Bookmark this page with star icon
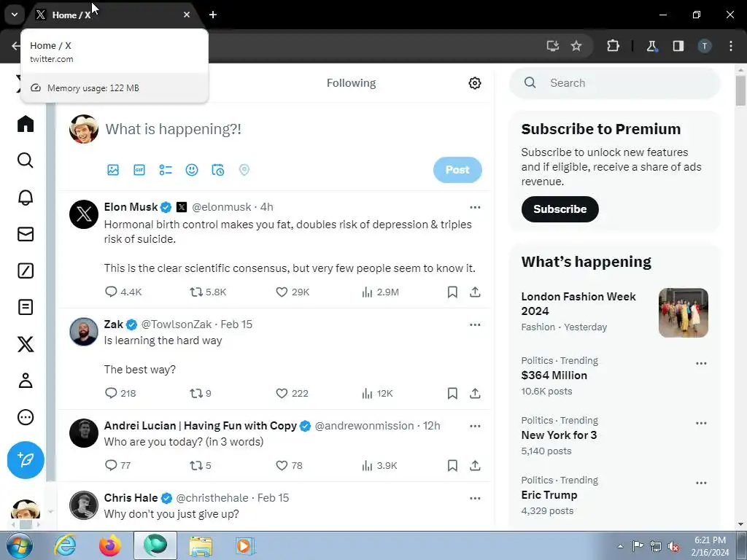747x560 pixels. point(576,46)
